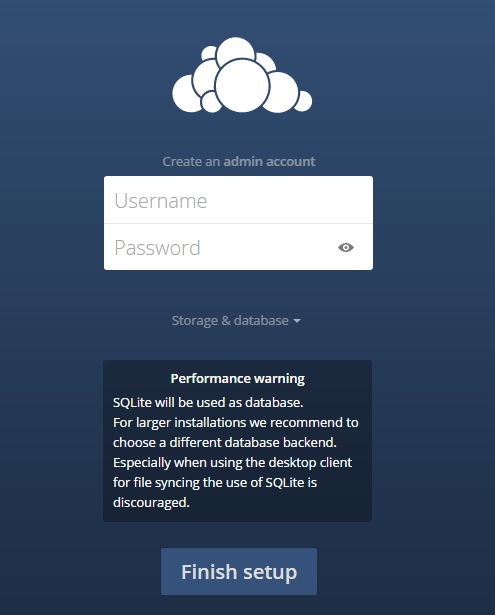Screen dimensions: 495x615
Task: Click the 'Create an admin account' label
Action: click(x=239, y=161)
